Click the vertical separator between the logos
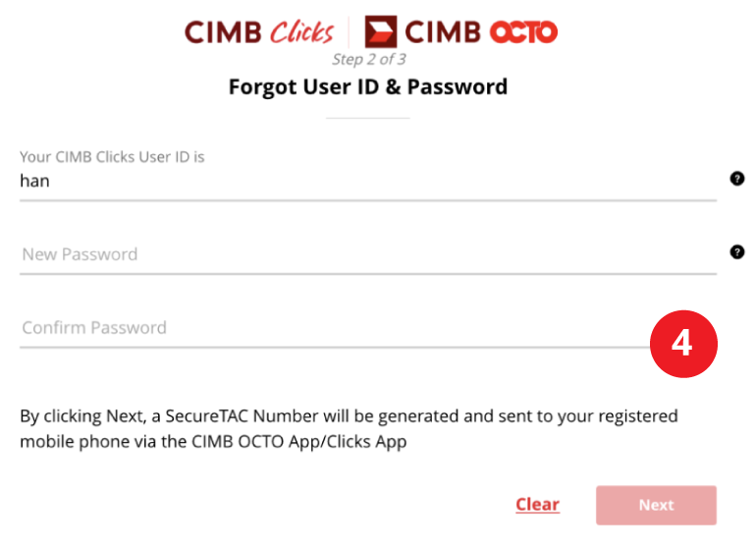Viewport: 756px width, 550px height. click(x=350, y=32)
